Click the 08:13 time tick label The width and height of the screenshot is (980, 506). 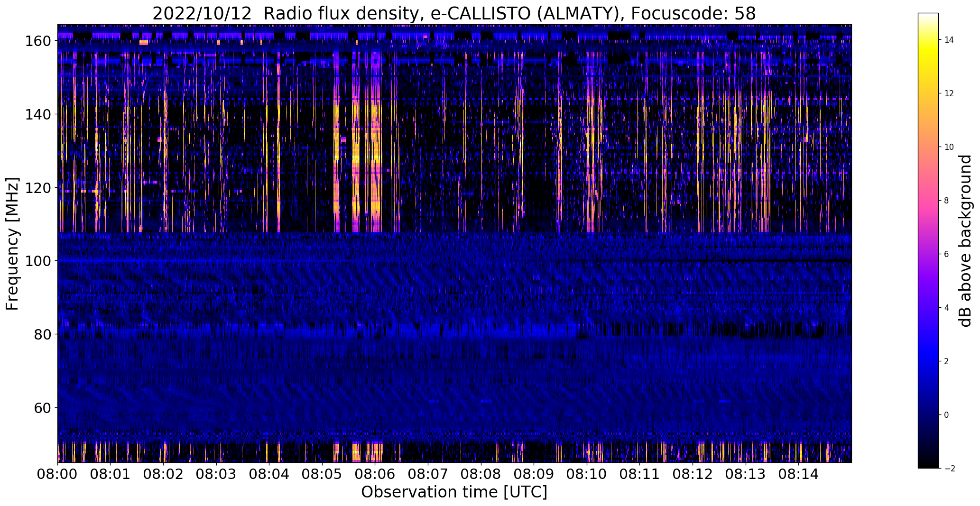[x=746, y=474]
